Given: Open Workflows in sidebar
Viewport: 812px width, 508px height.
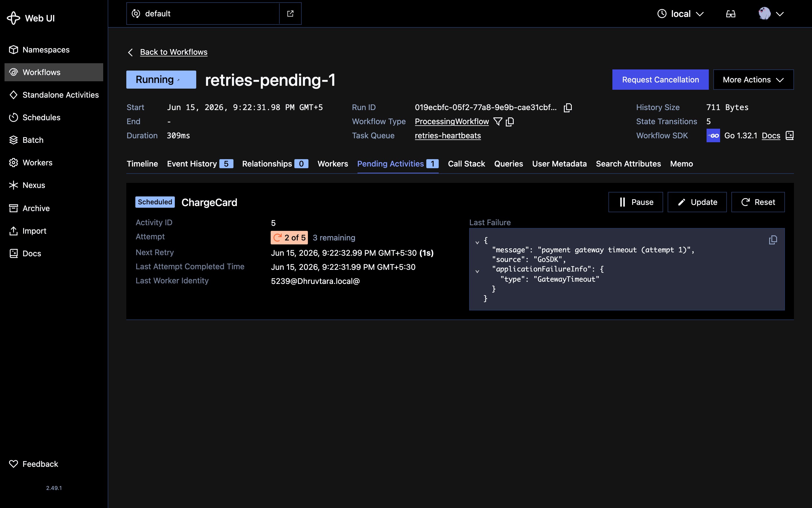Looking at the screenshot, I should (x=54, y=72).
